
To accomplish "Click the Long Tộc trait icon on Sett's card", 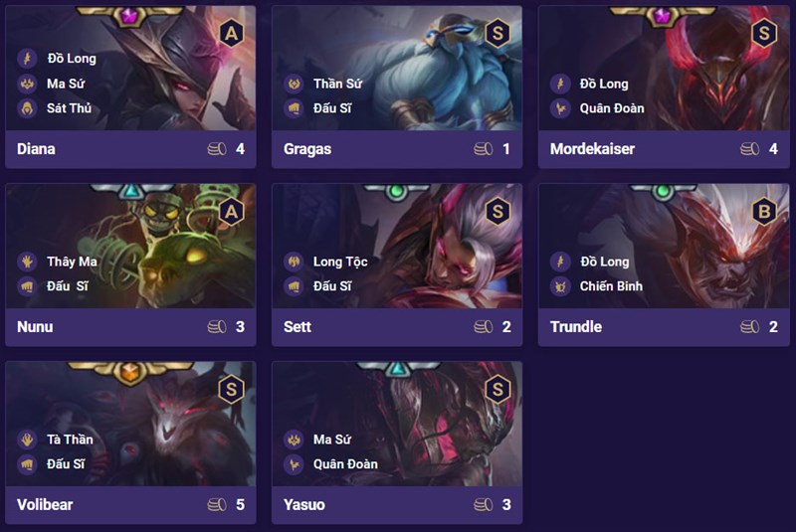I will pos(293,262).
